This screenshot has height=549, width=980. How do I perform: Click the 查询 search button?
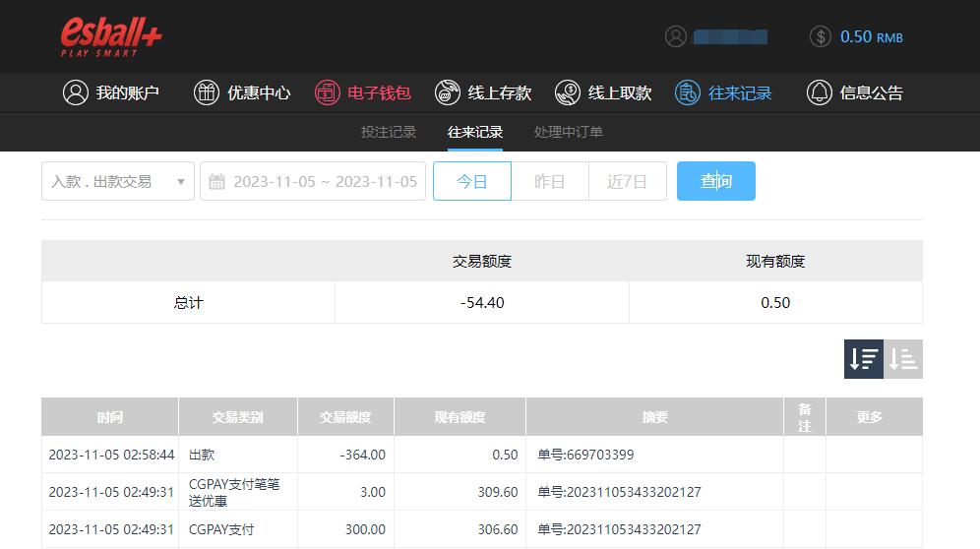pos(715,181)
